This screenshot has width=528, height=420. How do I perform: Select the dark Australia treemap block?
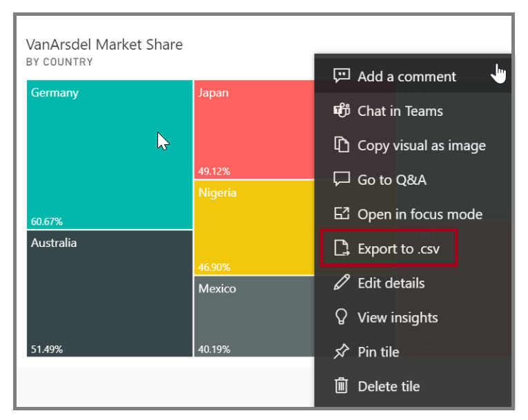(x=110, y=294)
